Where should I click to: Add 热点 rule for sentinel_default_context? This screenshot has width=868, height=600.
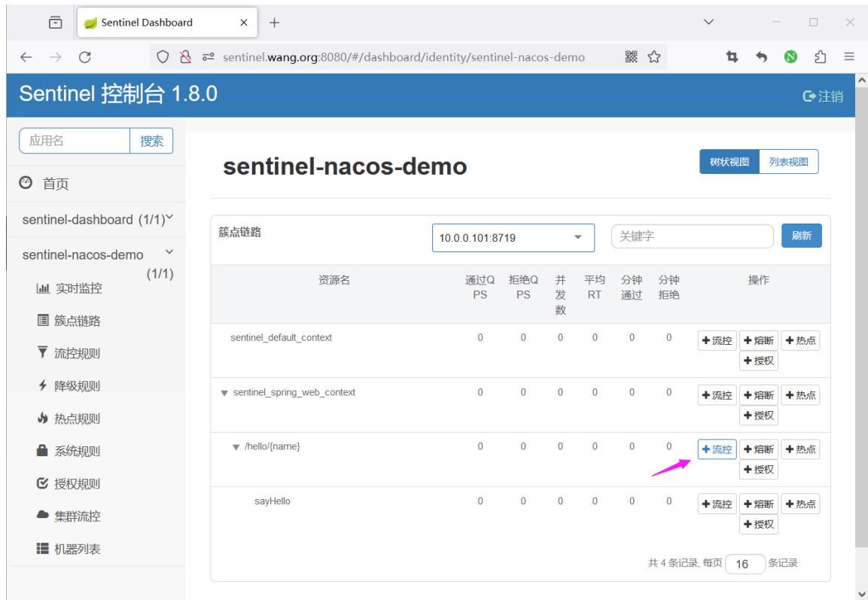pos(800,340)
